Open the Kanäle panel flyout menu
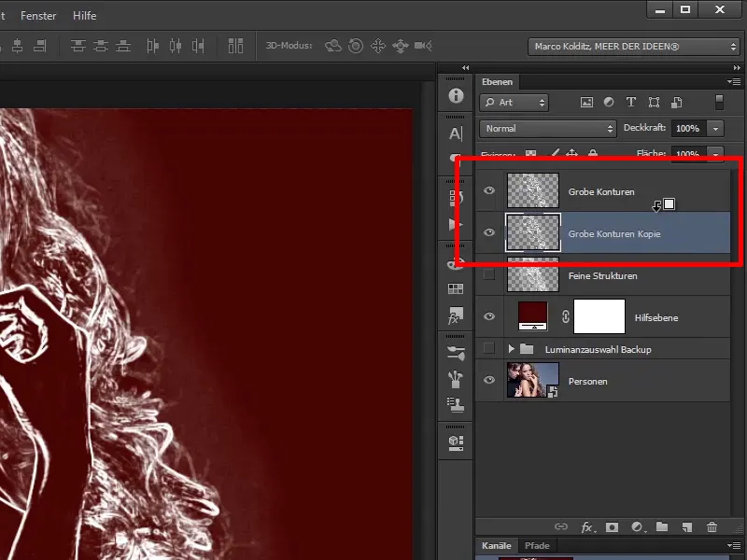Image resolution: width=747 pixels, height=560 pixels. (734, 545)
